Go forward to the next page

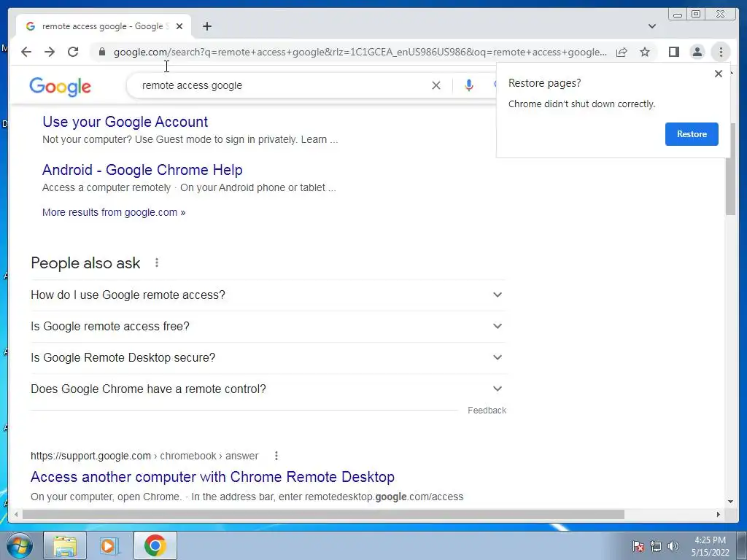point(50,52)
